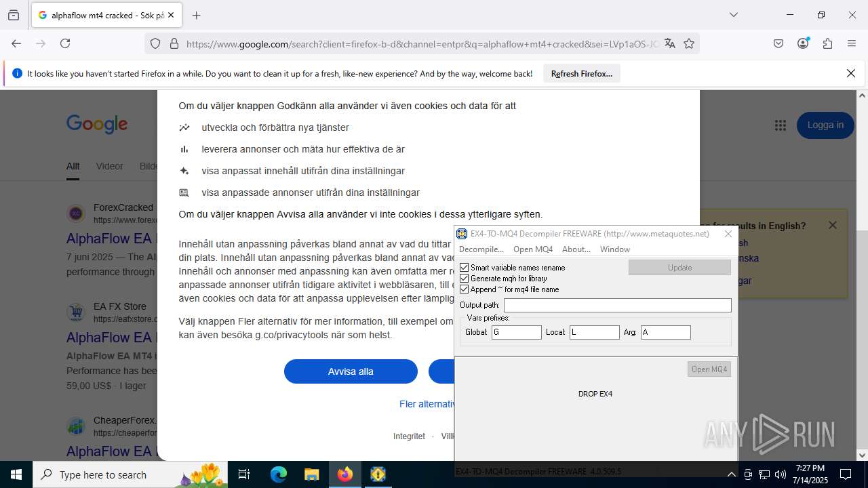Image resolution: width=868 pixels, height=488 pixels.
Task: Open the About... menu in decompiler
Action: click(x=576, y=249)
